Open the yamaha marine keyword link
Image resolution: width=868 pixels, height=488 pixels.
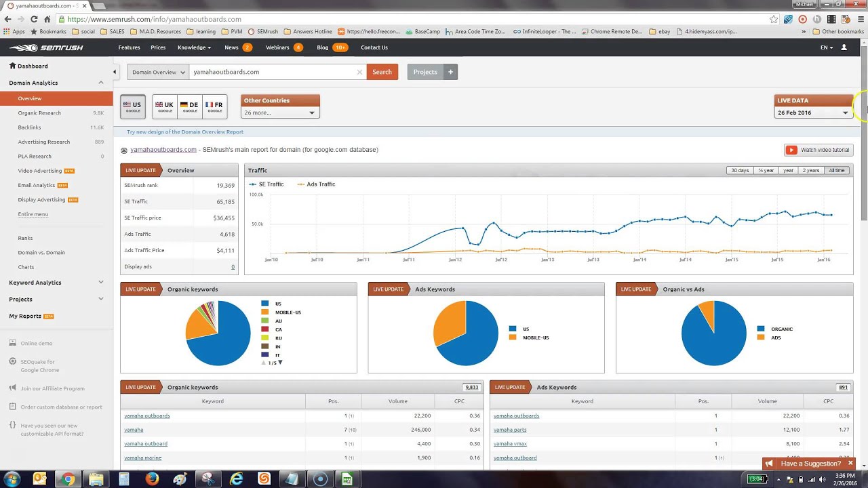point(143,458)
